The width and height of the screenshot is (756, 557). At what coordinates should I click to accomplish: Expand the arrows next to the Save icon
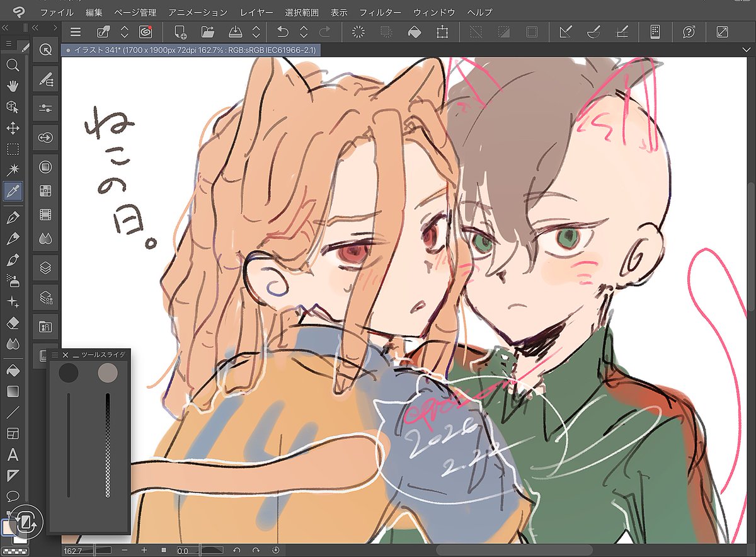click(x=256, y=32)
